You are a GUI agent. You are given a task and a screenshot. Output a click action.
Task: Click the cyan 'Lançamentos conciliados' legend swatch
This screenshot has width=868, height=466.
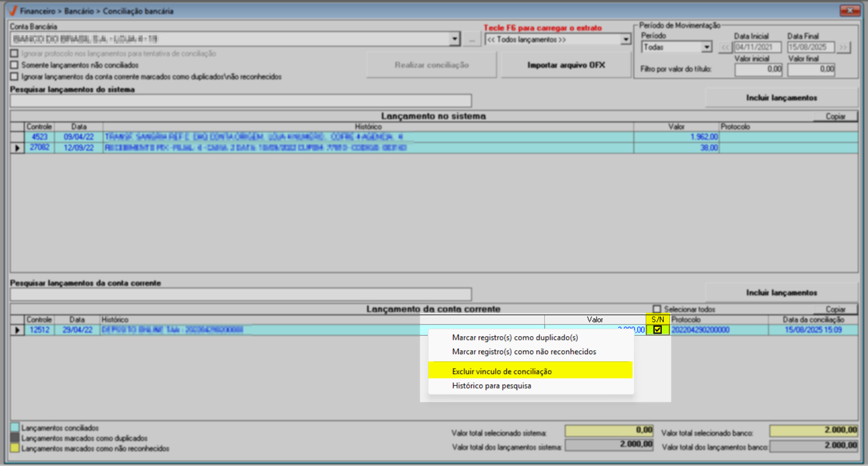pos(15,428)
